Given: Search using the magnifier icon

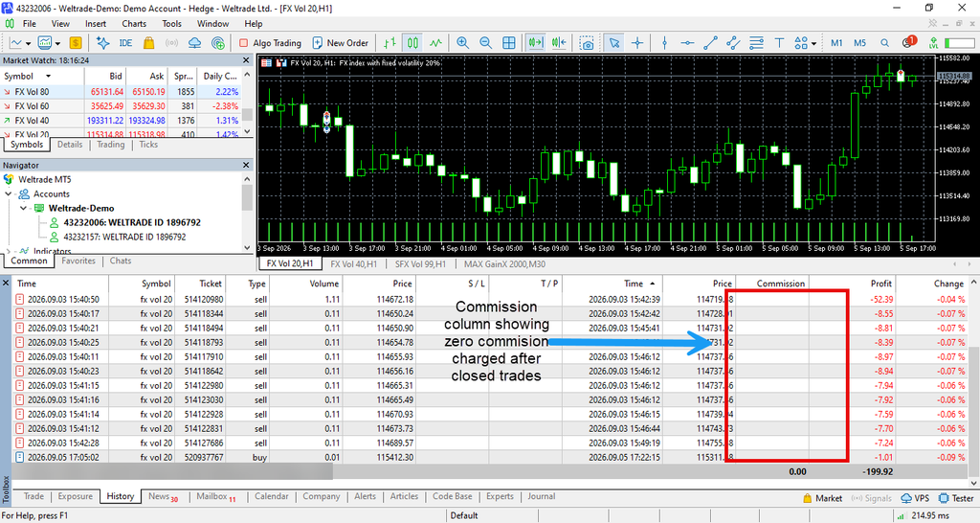Looking at the screenshot, I should (884, 43).
